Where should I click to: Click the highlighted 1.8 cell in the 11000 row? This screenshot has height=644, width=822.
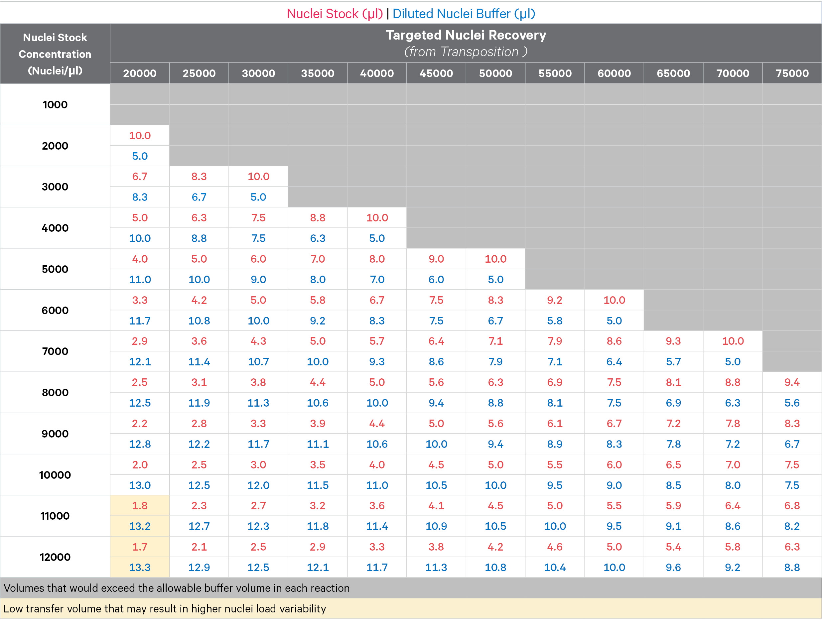(140, 505)
